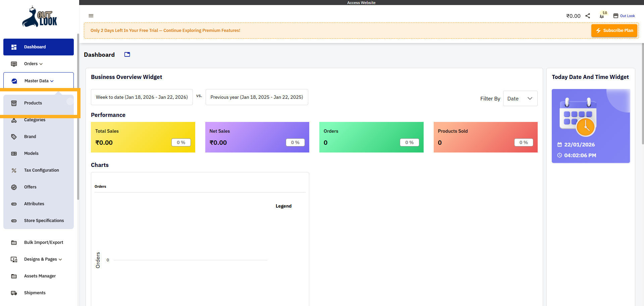Open Tax Configuration via percent icon
This screenshot has height=306, width=644.
pyautogui.click(x=14, y=170)
